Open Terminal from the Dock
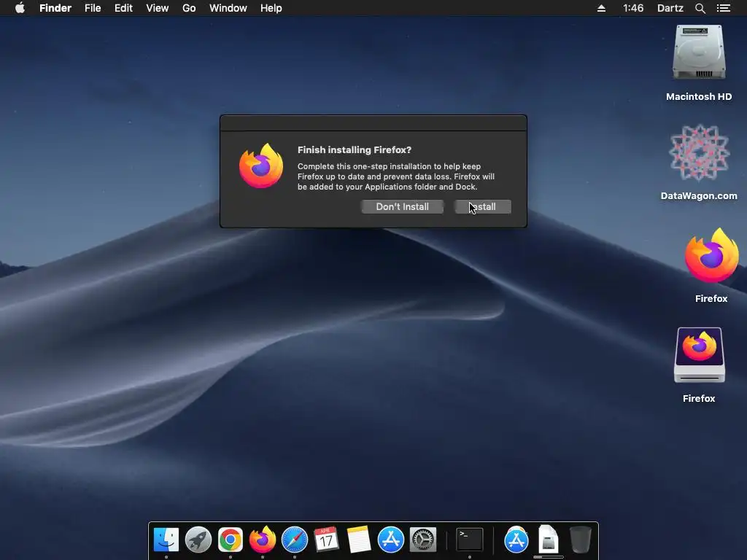Image resolution: width=747 pixels, height=560 pixels. [x=470, y=540]
